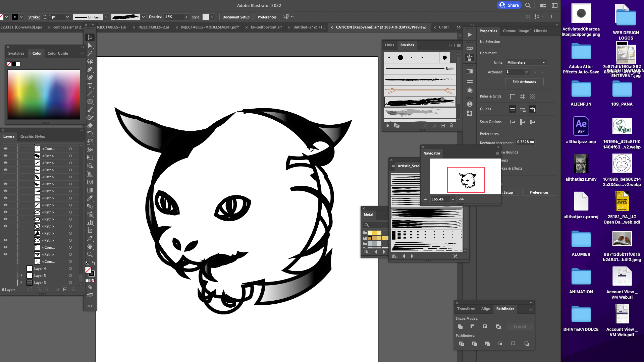Select the Eyedropper tool
This screenshot has height=362, width=644.
pos(90,198)
